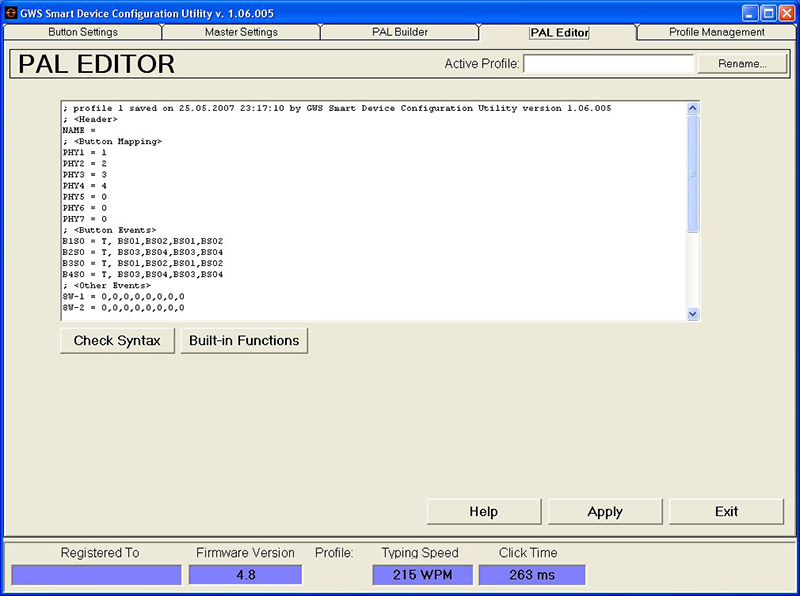Click the Registered To value field
Screen dimensions: 800x596
pos(96,575)
